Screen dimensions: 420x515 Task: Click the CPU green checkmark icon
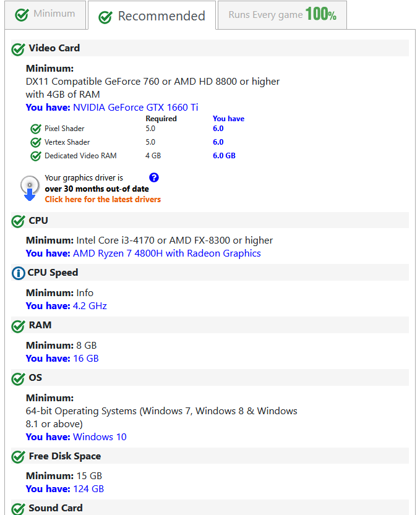[18, 221]
